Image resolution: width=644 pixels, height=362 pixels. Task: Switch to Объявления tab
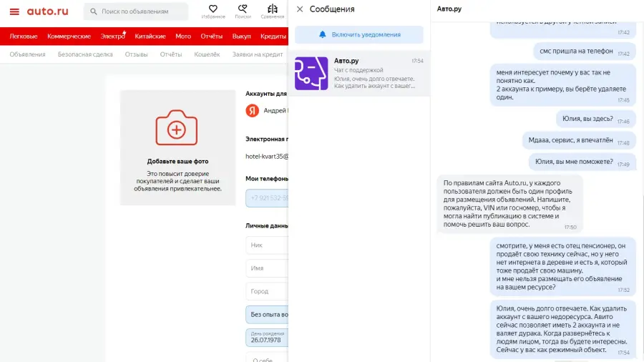coord(27,54)
